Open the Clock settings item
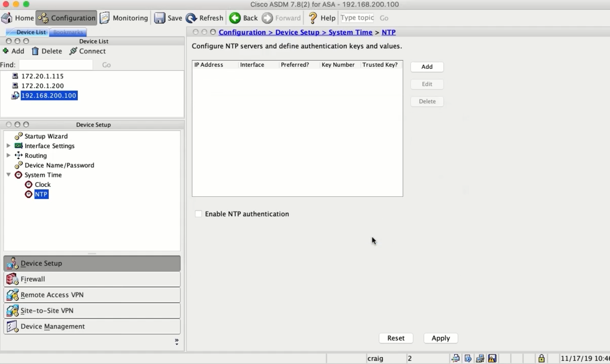This screenshot has height=364, width=610. 42,185
